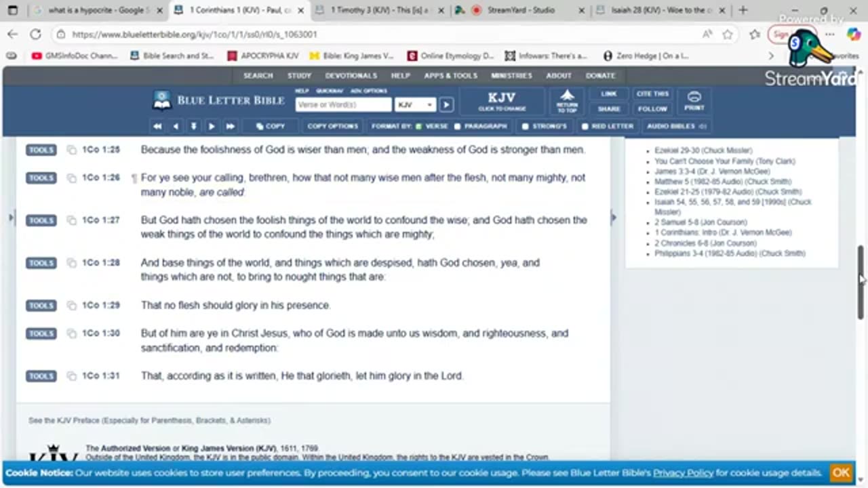Click the Blue Letter Bible logo icon

pyautogui.click(x=162, y=100)
